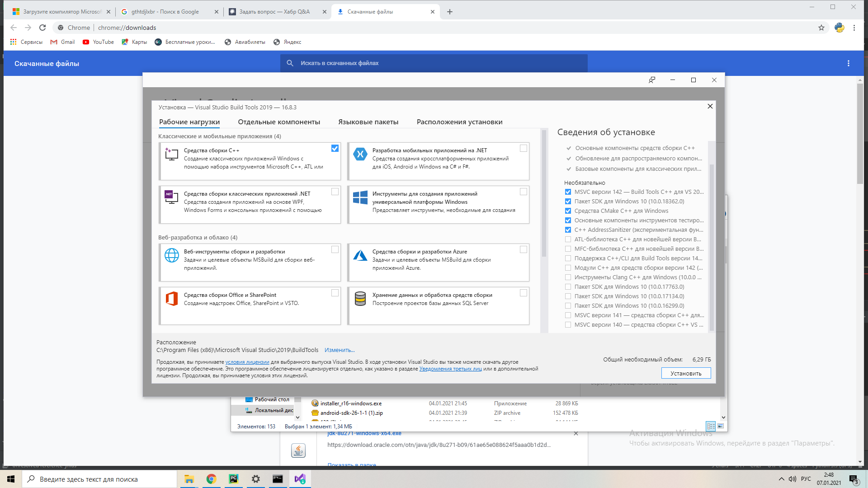The image size is (868, 488).
Task: Remove jdk-8u271 download entry with X
Action: click(576, 433)
